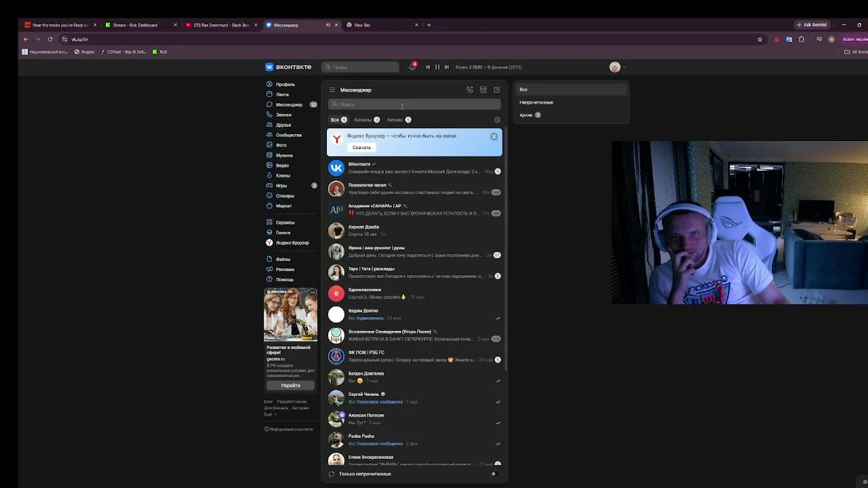Open the Профиль sidebar item

[285, 85]
